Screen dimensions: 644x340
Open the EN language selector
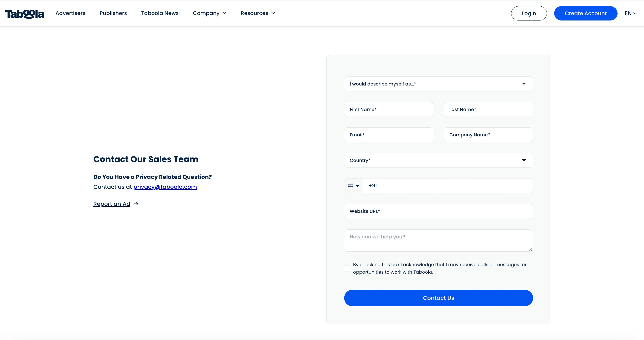[x=631, y=13]
